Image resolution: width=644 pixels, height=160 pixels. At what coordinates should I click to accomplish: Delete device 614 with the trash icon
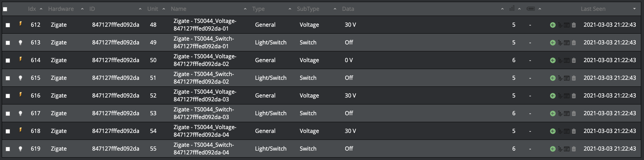point(574,60)
